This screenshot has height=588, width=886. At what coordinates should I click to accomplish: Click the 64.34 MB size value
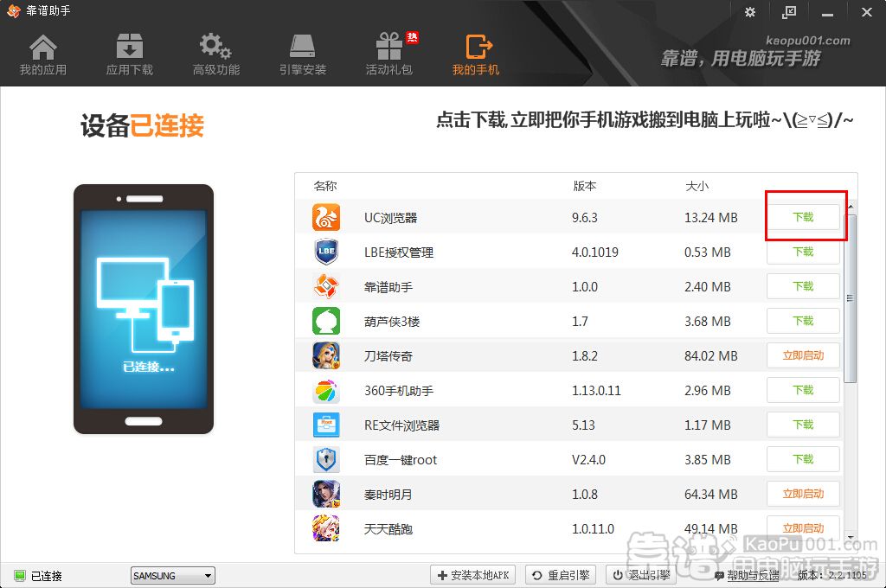[x=711, y=495]
